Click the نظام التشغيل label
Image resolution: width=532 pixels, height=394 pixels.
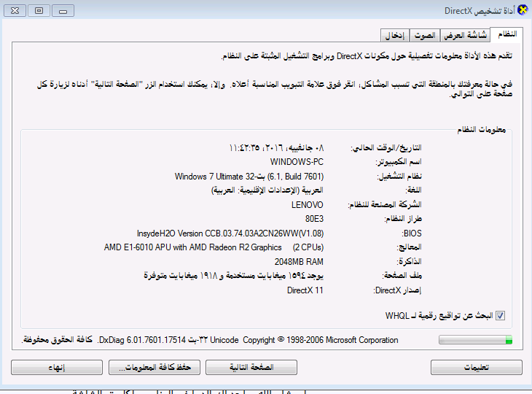point(399,177)
